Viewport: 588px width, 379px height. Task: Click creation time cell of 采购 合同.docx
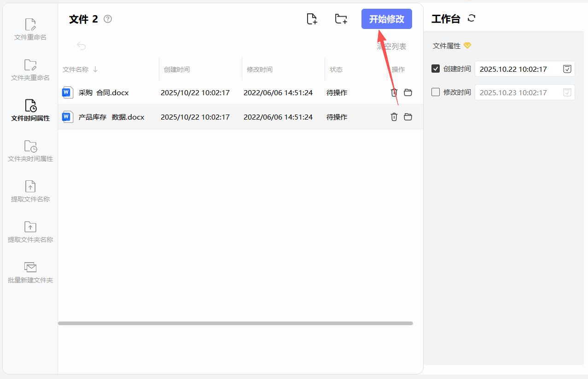(195, 93)
